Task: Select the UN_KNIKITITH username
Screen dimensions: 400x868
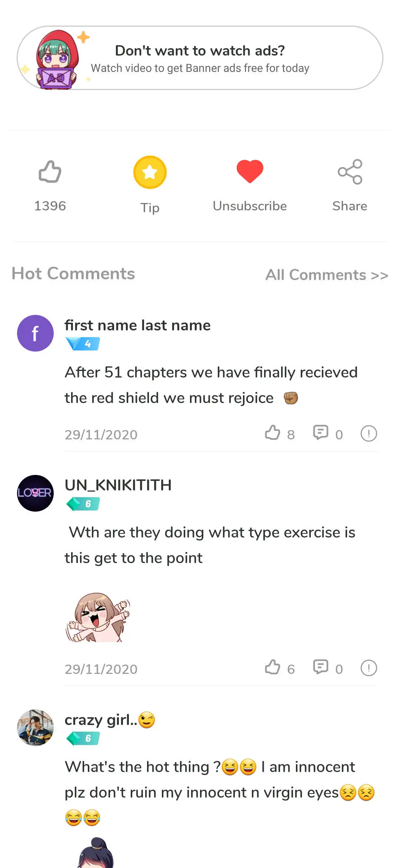Action: click(118, 485)
